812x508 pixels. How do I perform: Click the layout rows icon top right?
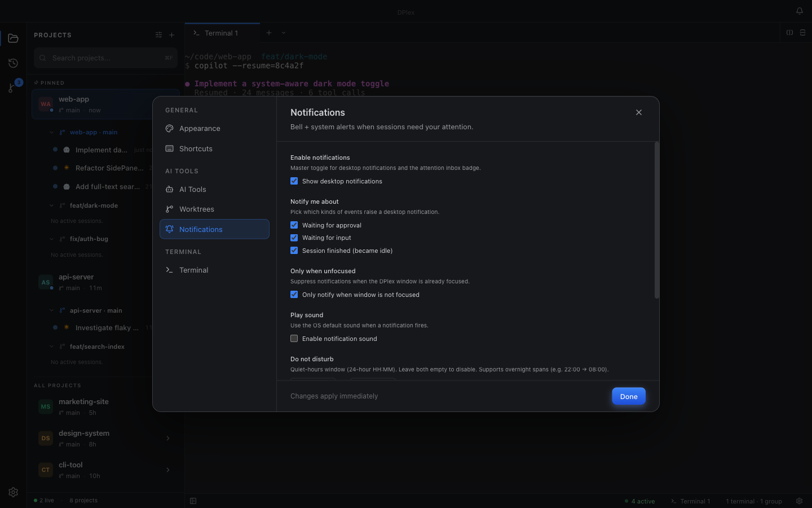coord(802,33)
